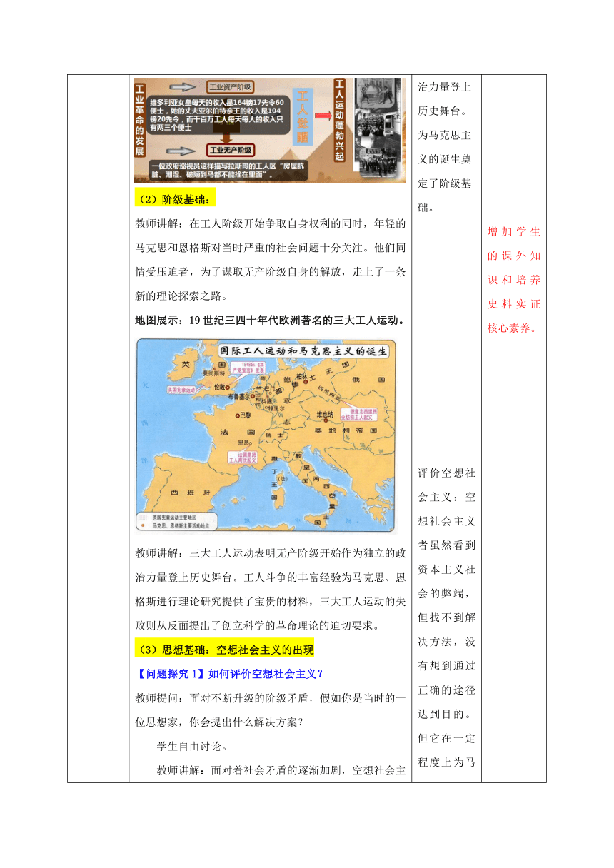Click the blue '工人觉醒' banner
Viewport: 614px width, 868px height.
(x=302, y=117)
